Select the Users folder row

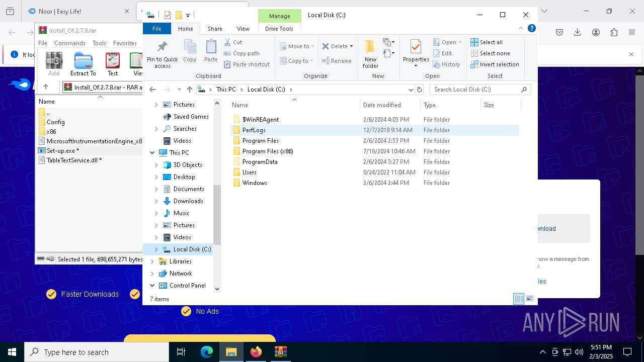coord(375,172)
